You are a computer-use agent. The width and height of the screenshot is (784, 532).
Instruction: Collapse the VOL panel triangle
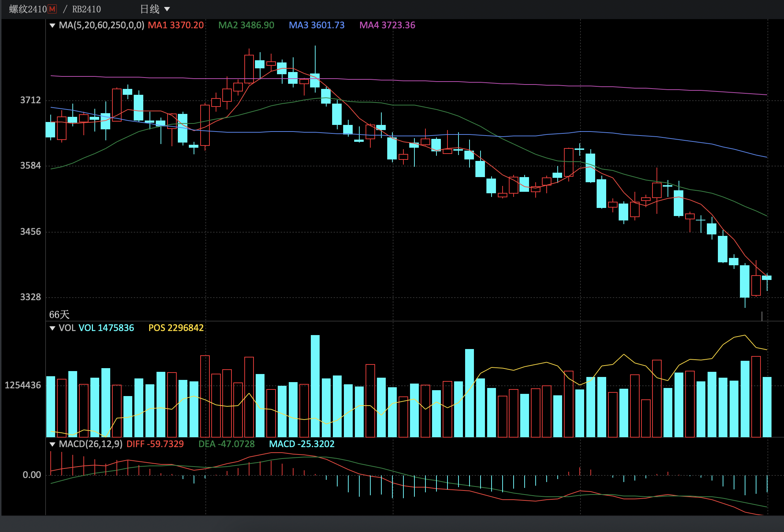52,328
